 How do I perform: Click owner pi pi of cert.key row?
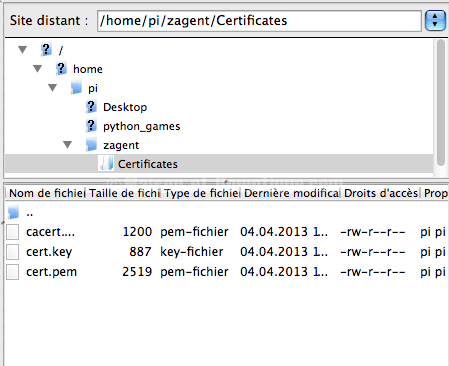coord(433,252)
